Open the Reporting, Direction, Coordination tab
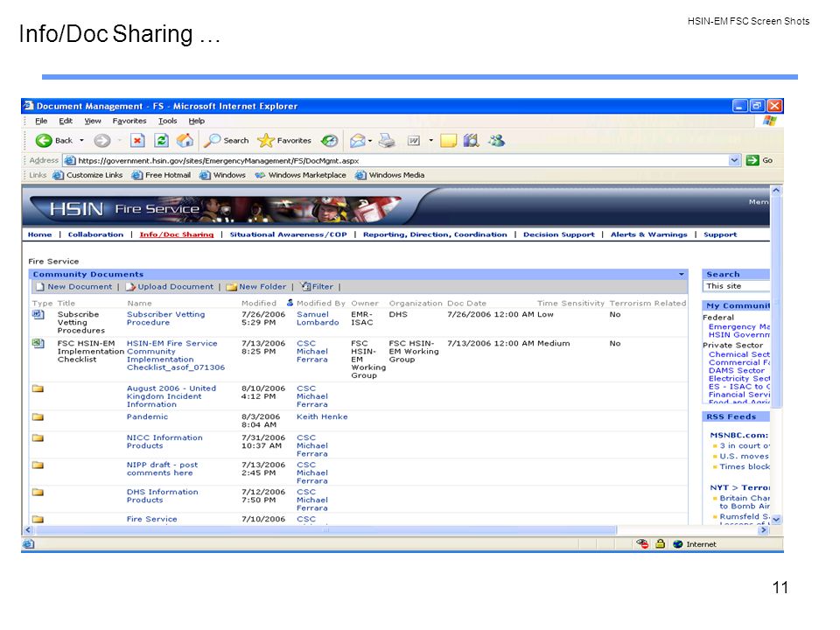The image size is (840, 630). [x=435, y=234]
